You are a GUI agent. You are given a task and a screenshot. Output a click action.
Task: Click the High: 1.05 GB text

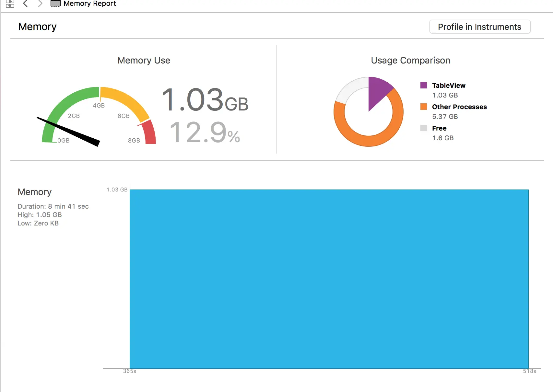(x=40, y=215)
